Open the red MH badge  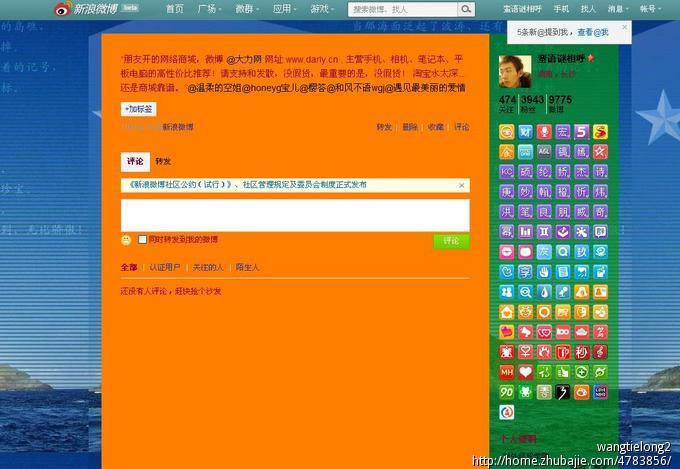(x=506, y=372)
